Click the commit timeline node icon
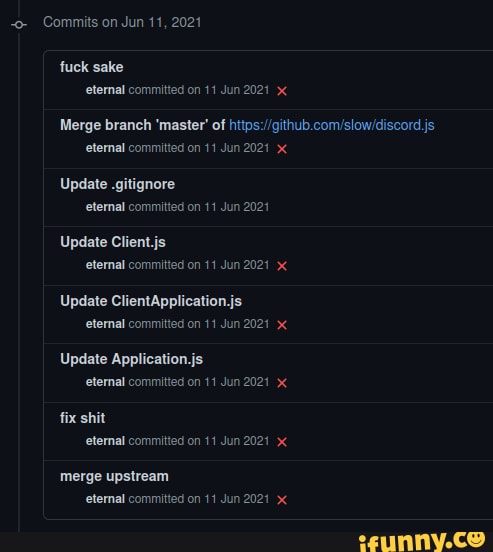493x552 pixels. (x=19, y=25)
